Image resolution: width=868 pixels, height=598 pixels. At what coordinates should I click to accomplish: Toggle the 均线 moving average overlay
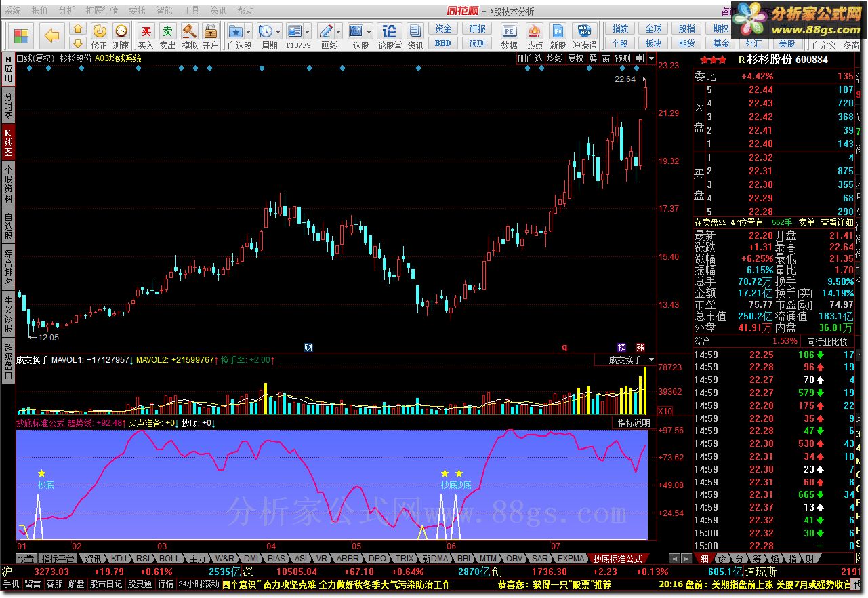(555, 58)
